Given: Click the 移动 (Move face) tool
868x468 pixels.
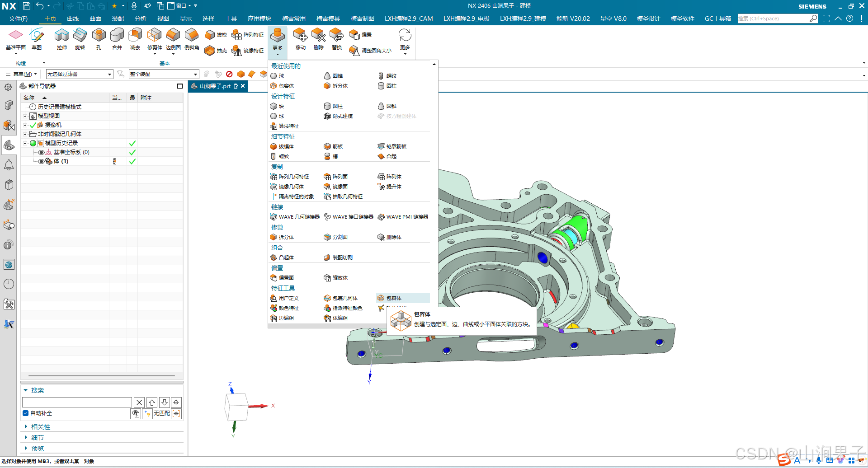Looking at the screenshot, I should 300,39.
